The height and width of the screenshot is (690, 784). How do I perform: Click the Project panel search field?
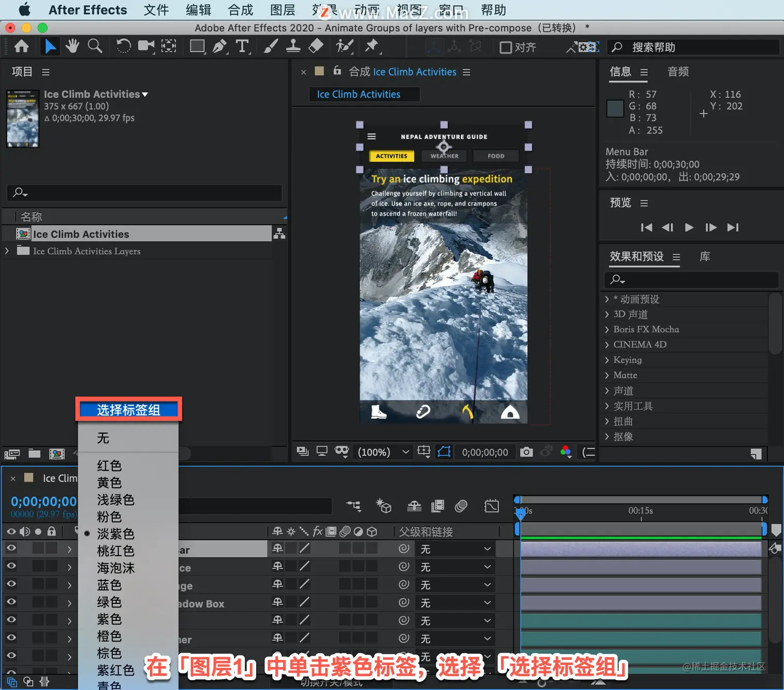[x=145, y=192]
